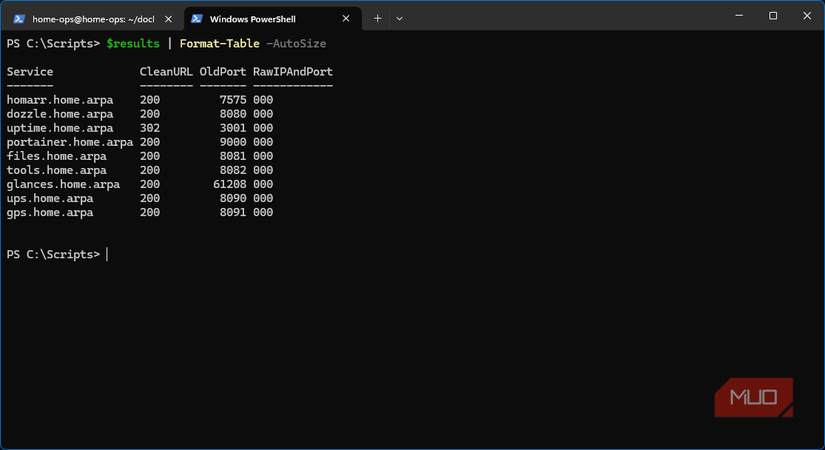Close the terminal window

click(807, 16)
